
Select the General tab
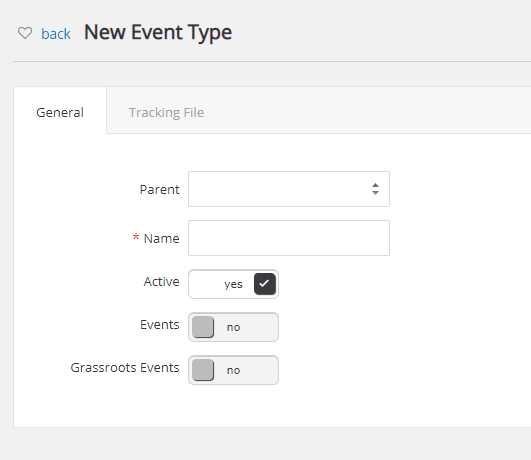60,112
